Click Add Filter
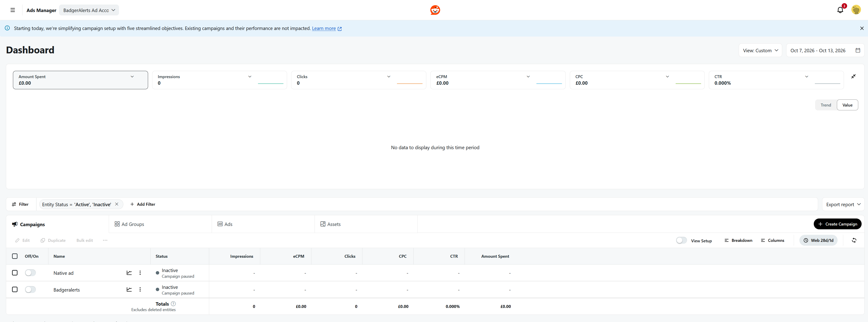The width and height of the screenshot is (868, 322). [143, 204]
